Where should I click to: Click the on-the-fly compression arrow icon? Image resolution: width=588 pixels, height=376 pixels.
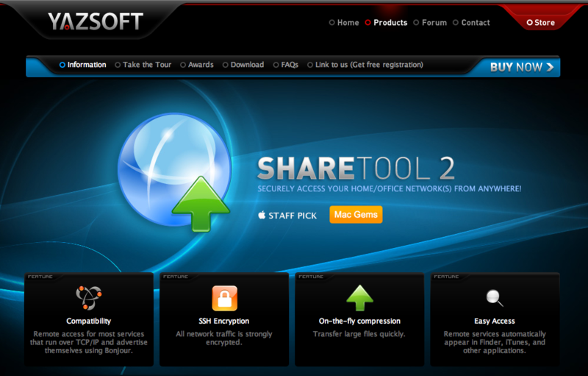(359, 298)
